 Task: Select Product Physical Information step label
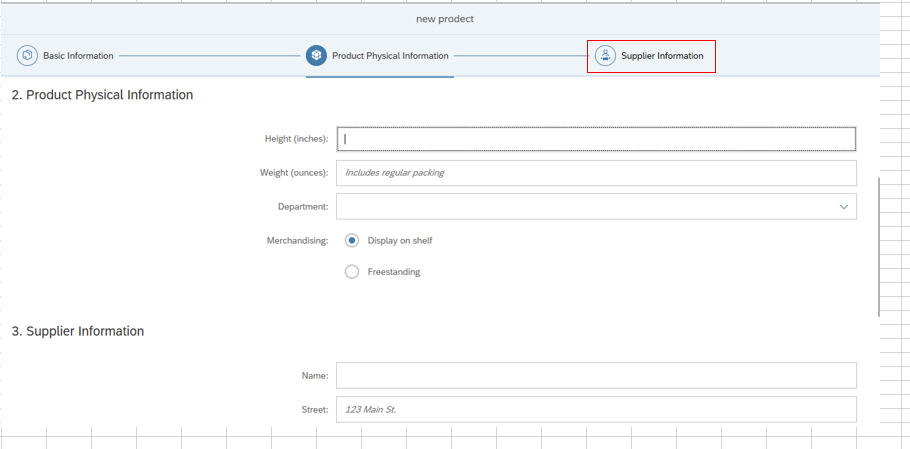point(390,56)
